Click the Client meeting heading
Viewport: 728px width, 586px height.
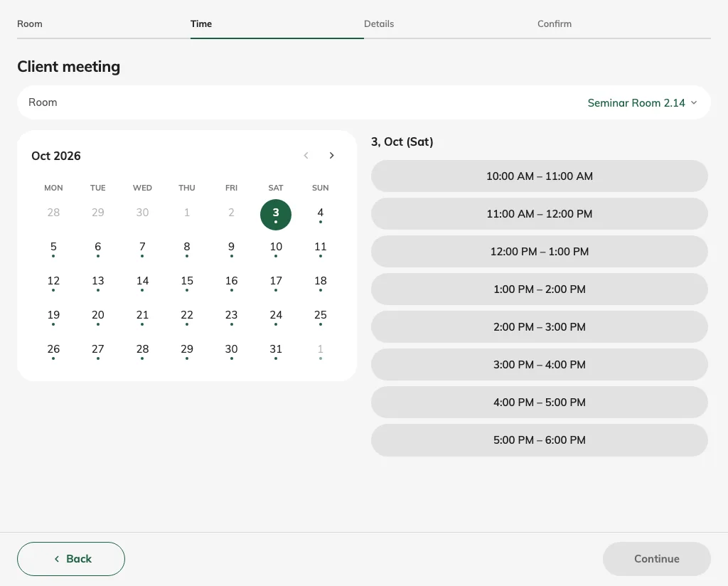click(x=69, y=66)
